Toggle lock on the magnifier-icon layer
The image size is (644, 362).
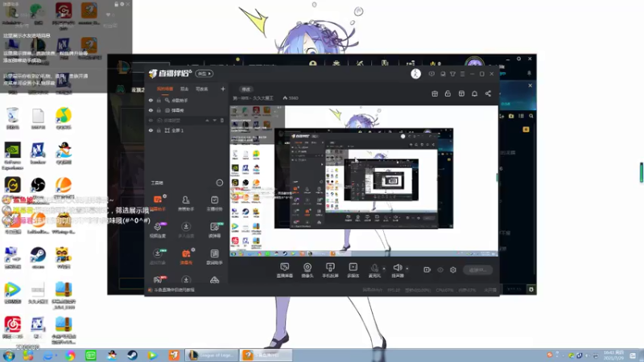point(159,100)
